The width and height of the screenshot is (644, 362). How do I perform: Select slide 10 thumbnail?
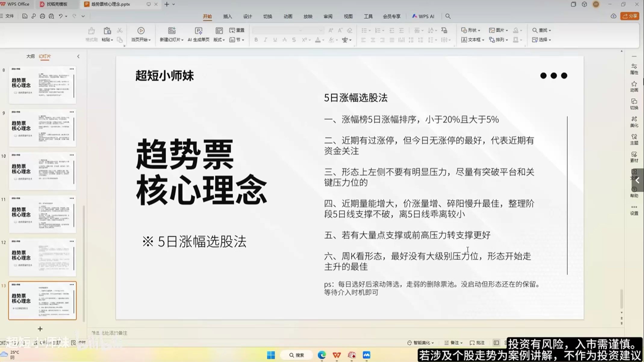[42, 171]
